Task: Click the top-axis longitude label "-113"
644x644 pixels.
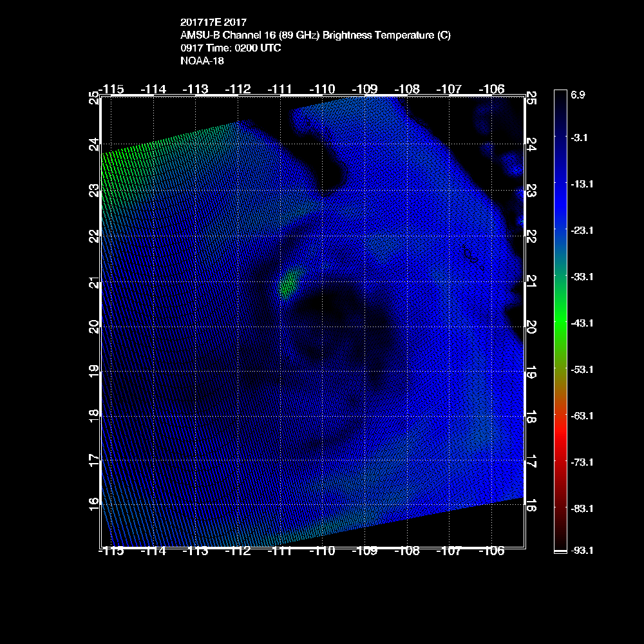Action: 196,89
